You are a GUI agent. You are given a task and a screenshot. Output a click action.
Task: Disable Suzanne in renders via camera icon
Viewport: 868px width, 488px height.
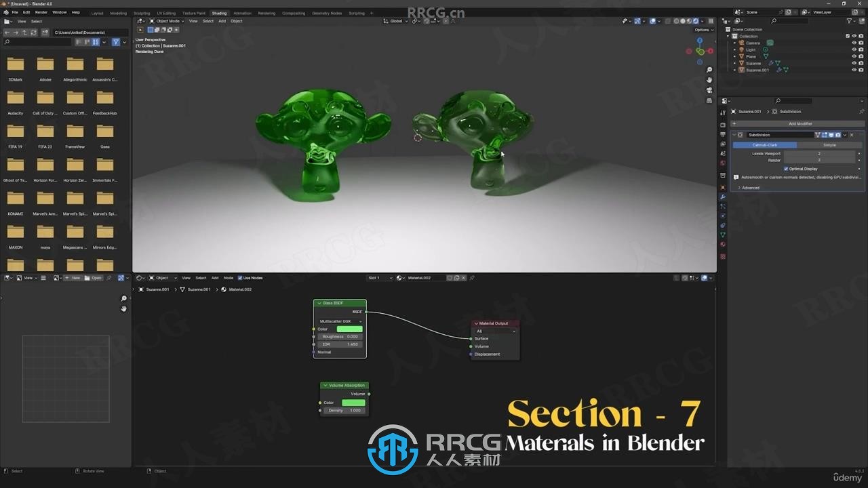point(861,63)
